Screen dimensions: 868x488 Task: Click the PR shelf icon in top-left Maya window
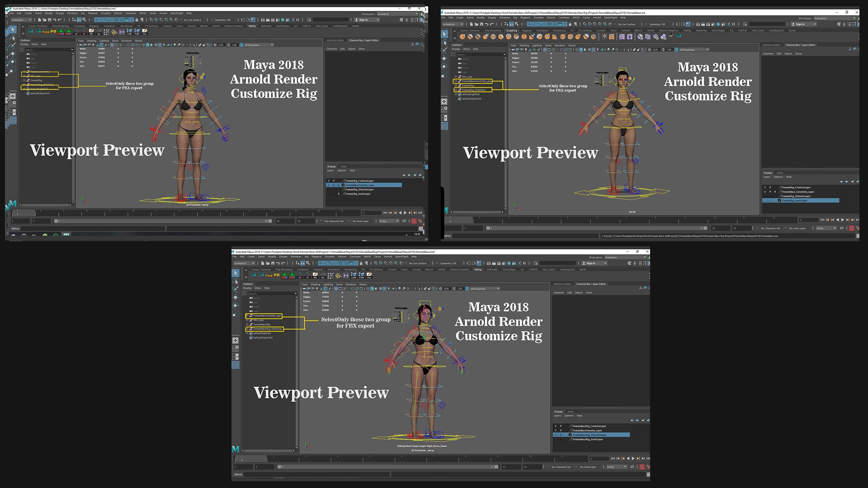coord(53,32)
